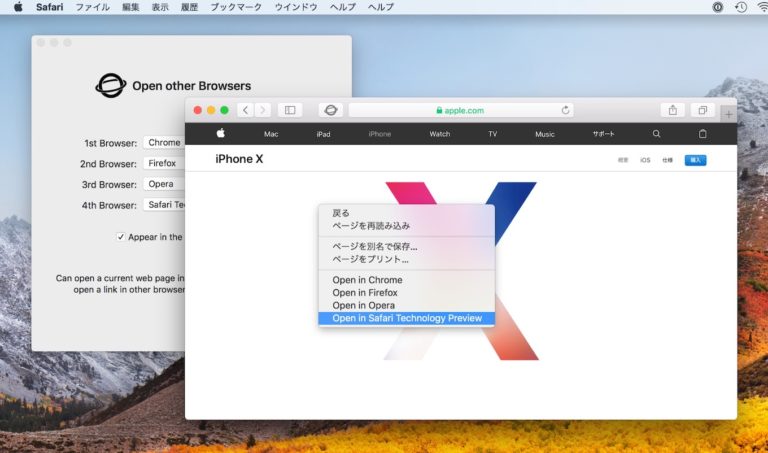This screenshot has width=768, height=453.
Task: Toggle the Safari sidebar button
Action: (x=290, y=110)
